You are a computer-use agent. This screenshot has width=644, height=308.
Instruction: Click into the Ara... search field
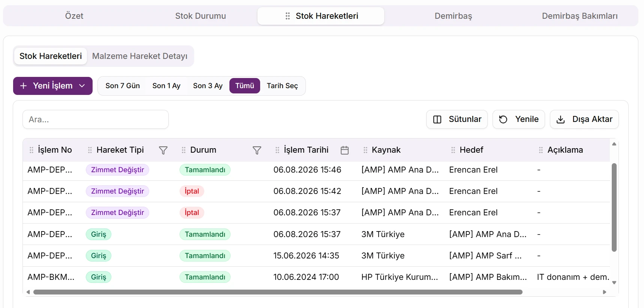point(96,119)
